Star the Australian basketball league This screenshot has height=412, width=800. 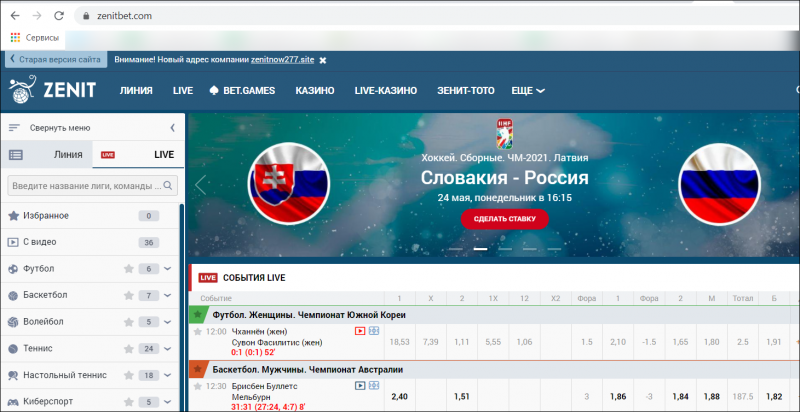(x=197, y=369)
